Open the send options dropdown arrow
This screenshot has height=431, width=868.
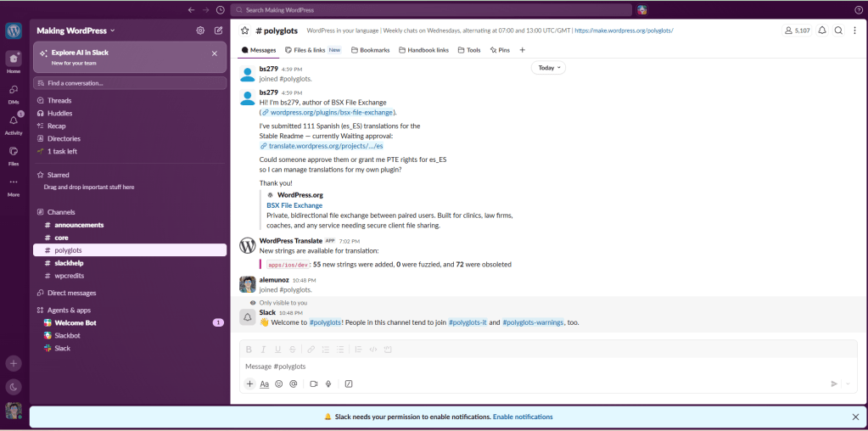coord(848,383)
